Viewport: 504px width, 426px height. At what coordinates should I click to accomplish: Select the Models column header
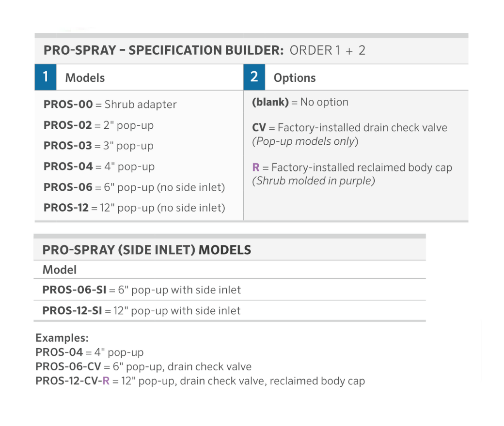click(85, 78)
